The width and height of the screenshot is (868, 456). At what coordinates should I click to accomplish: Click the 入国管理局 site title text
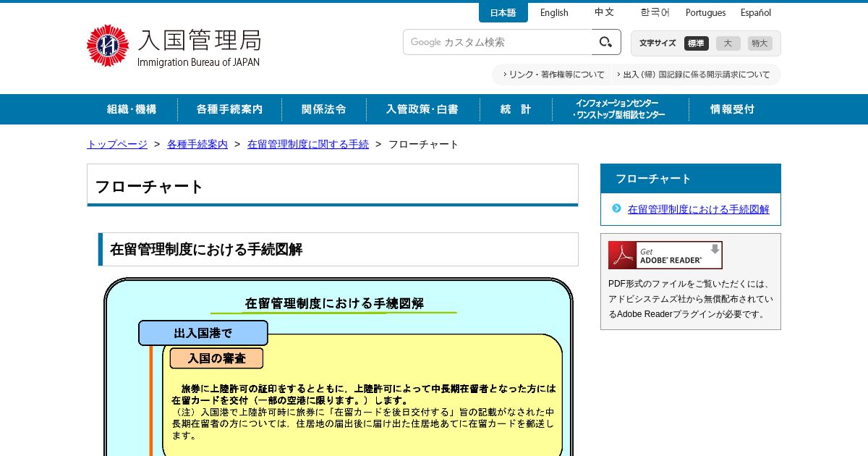point(200,40)
